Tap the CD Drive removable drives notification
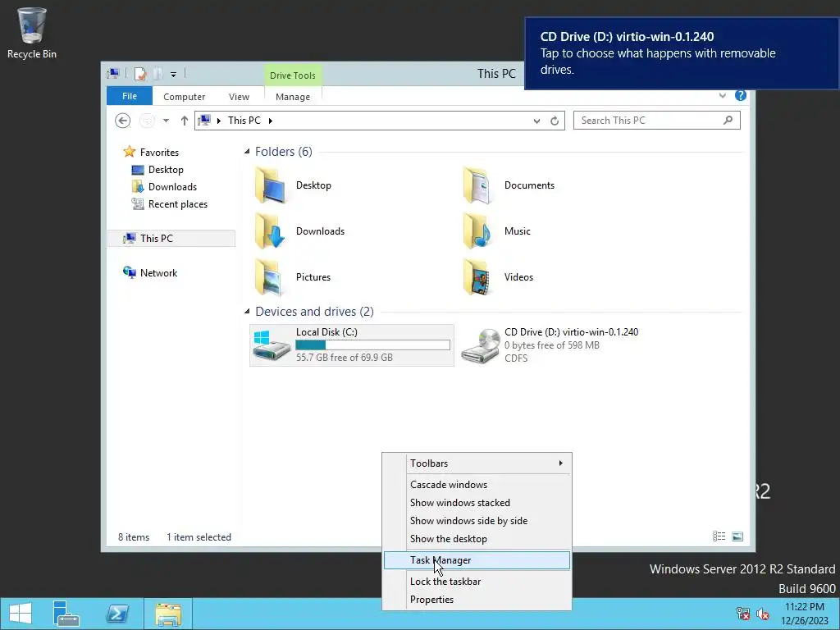The width and height of the screenshot is (840, 630). tap(682, 53)
